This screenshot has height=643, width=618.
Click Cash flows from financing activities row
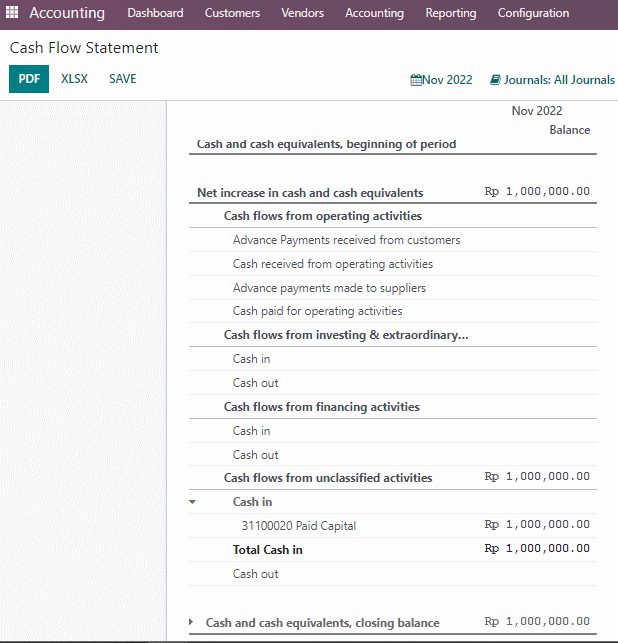[x=392, y=407]
